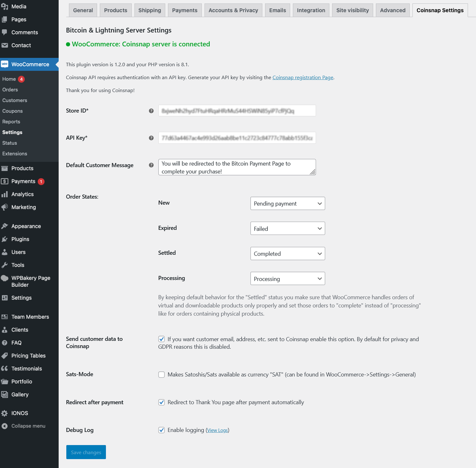Enable the Sats-Mode checkbox

coord(161,375)
